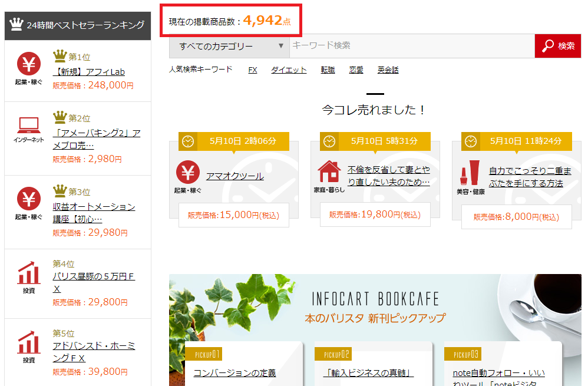Screen dimensions: 588x386
Task: Click the yen icon beside 第1位 ranking
Action: (29, 64)
